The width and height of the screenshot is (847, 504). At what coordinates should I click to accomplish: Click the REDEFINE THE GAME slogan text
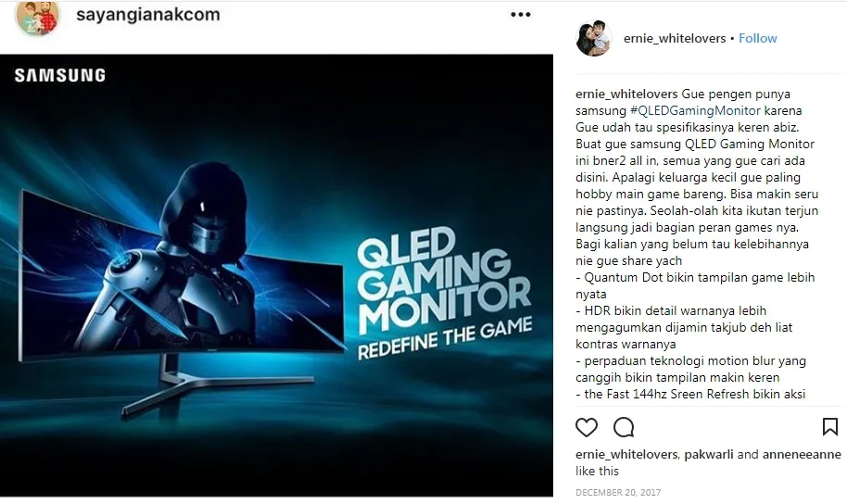445,337
